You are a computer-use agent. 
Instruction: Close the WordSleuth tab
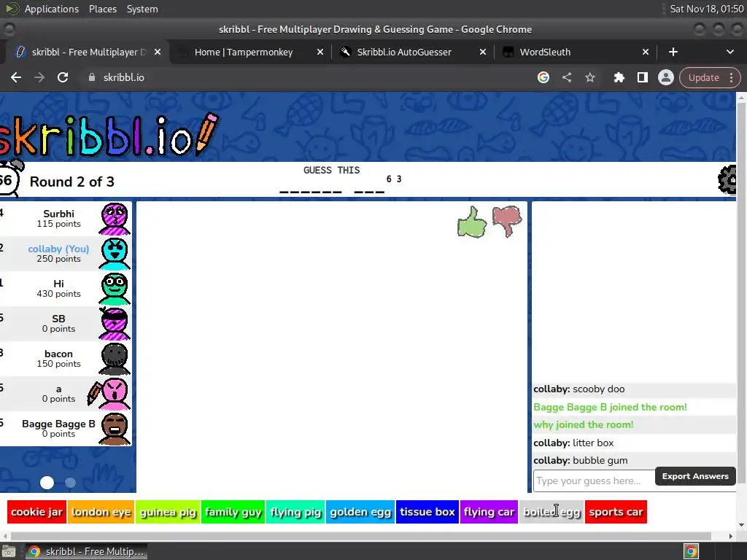(x=646, y=52)
